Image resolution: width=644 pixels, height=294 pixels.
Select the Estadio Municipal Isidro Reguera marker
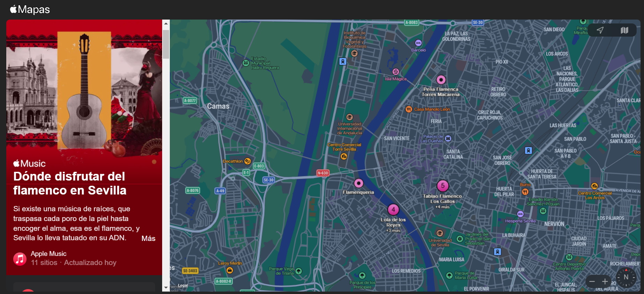click(x=246, y=63)
